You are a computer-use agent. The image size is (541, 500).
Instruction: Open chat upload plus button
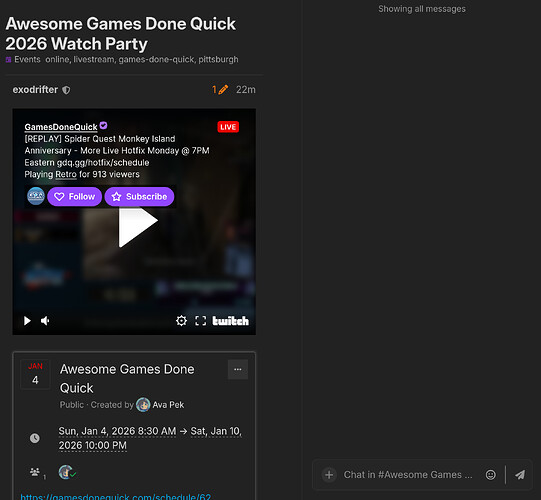(329, 474)
